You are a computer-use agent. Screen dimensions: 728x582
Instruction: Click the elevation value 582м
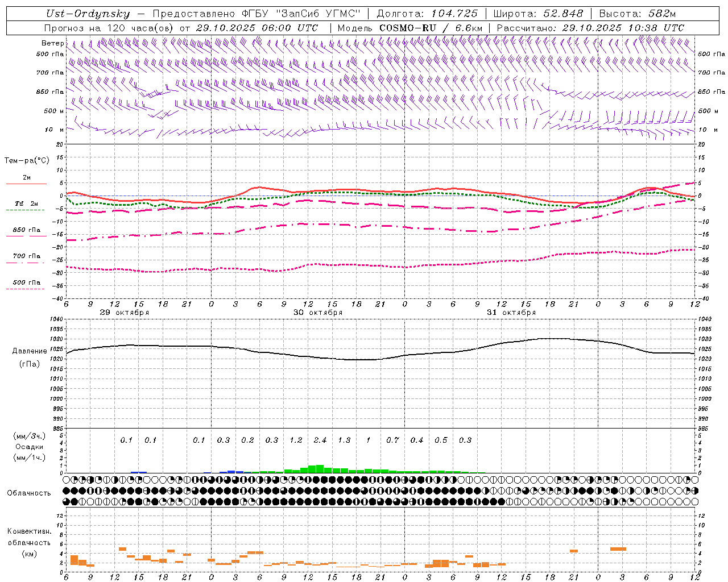tap(662, 14)
